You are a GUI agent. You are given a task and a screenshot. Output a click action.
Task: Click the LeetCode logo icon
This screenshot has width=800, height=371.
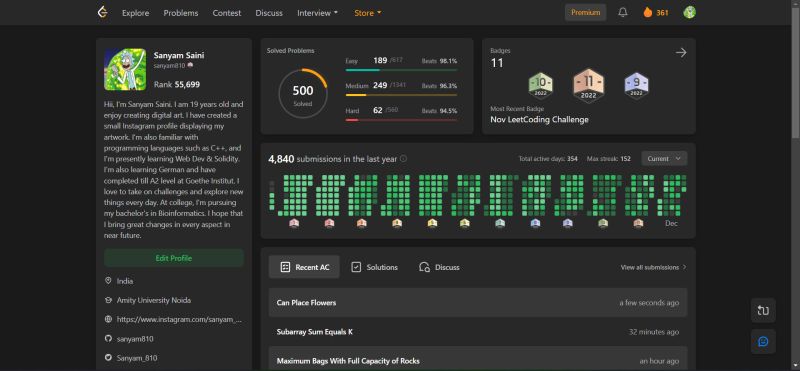tap(103, 13)
